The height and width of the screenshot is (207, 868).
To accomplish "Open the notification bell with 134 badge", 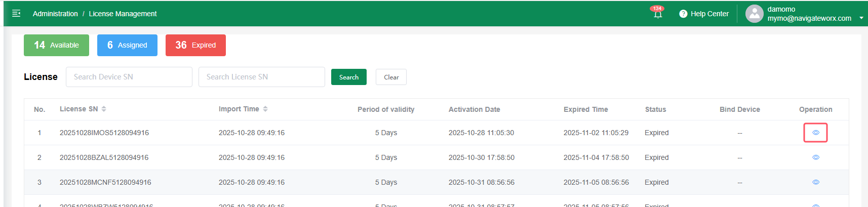I will pyautogui.click(x=657, y=14).
